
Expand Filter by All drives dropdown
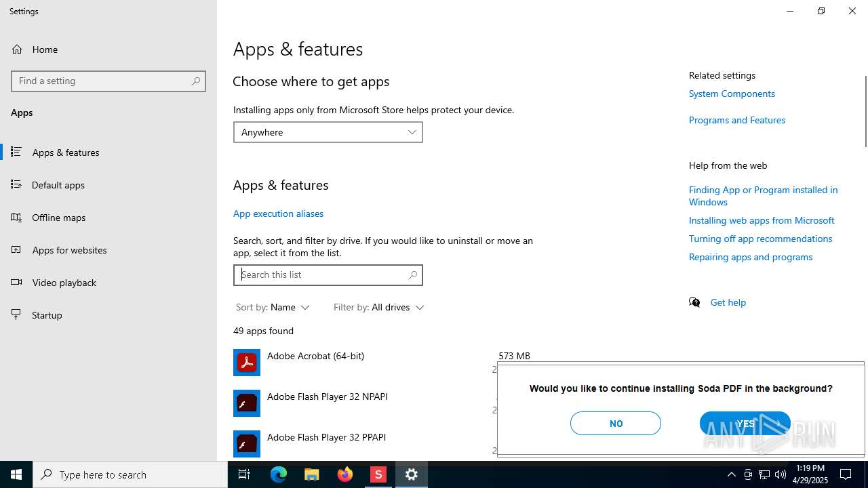[378, 307]
